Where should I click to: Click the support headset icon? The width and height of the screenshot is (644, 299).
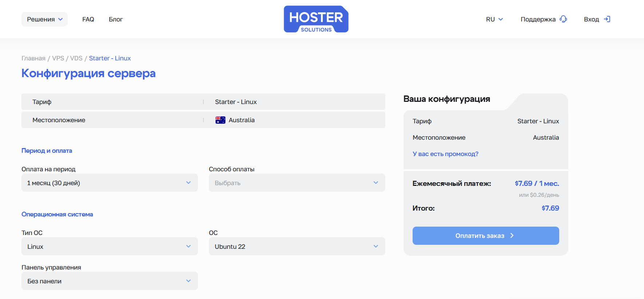pos(563,19)
